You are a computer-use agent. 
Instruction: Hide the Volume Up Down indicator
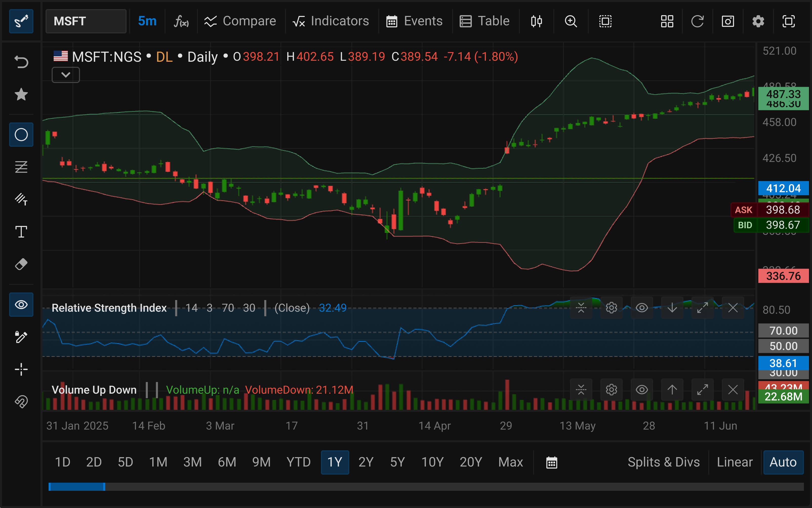click(x=642, y=390)
